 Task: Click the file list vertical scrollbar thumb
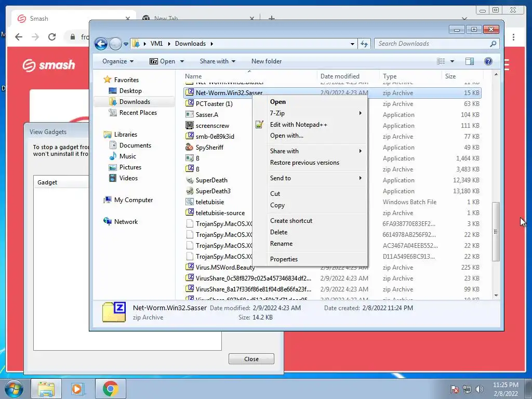click(496, 231)
